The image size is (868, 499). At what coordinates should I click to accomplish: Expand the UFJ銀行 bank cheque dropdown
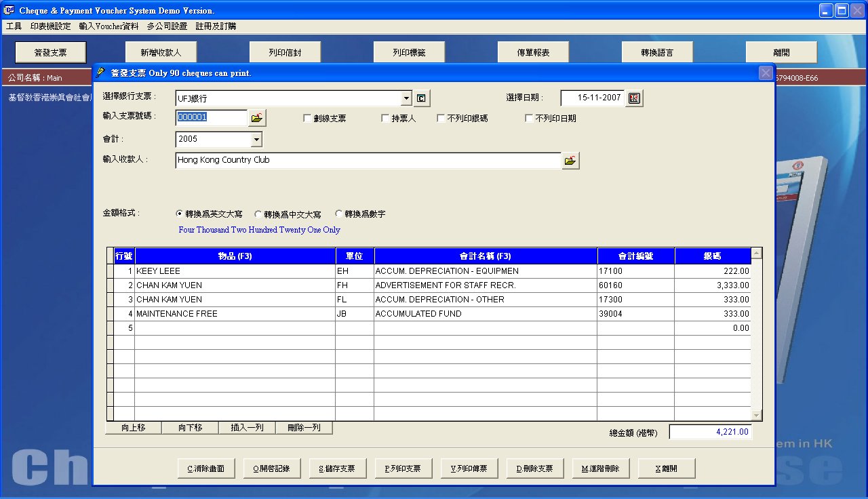(x=406, y=98)
